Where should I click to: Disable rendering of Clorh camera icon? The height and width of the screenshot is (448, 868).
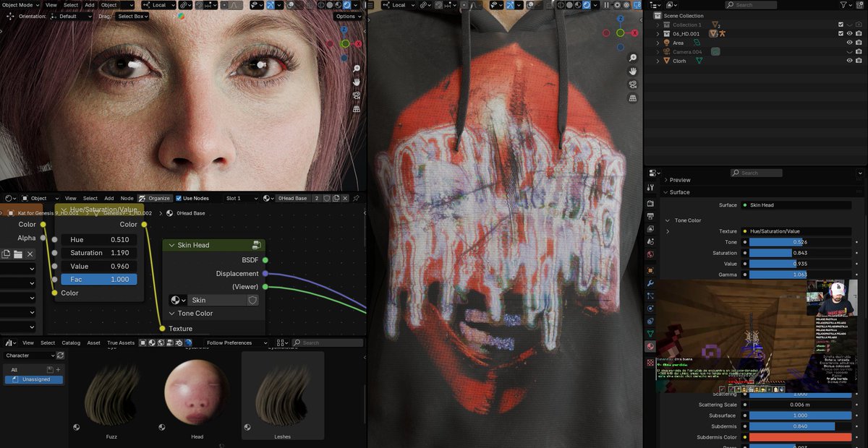coord(859,61)
